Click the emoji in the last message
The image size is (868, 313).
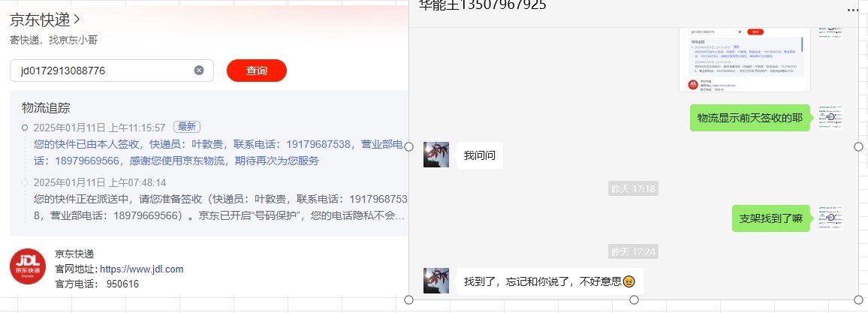(x=629, y=281)
